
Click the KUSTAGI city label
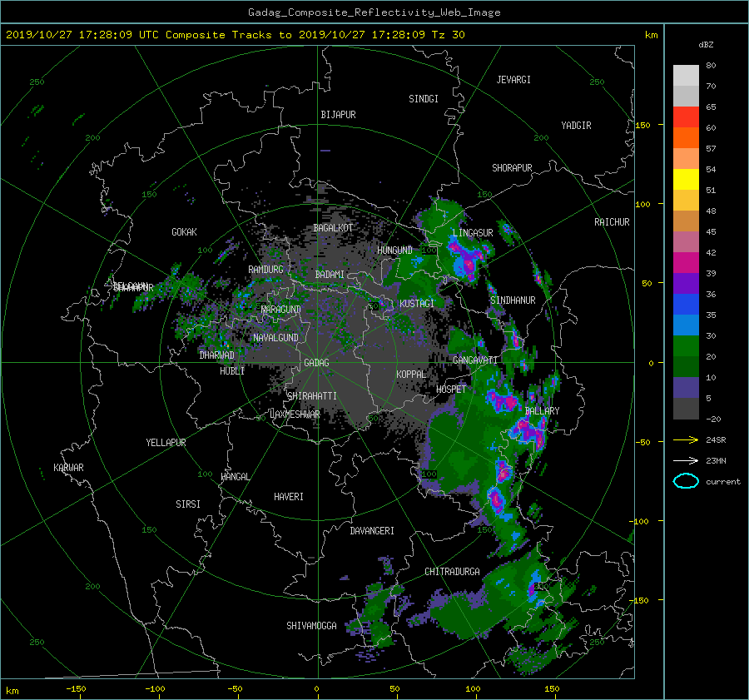[417, 304]
